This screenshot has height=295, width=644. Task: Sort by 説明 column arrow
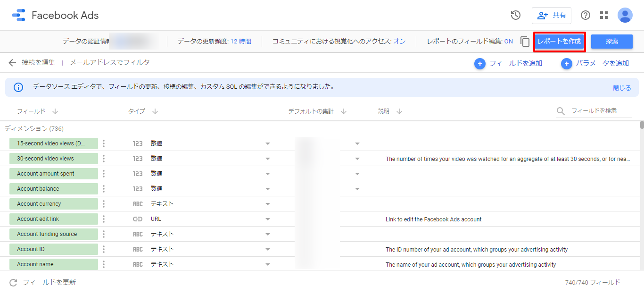click(399, 111)
